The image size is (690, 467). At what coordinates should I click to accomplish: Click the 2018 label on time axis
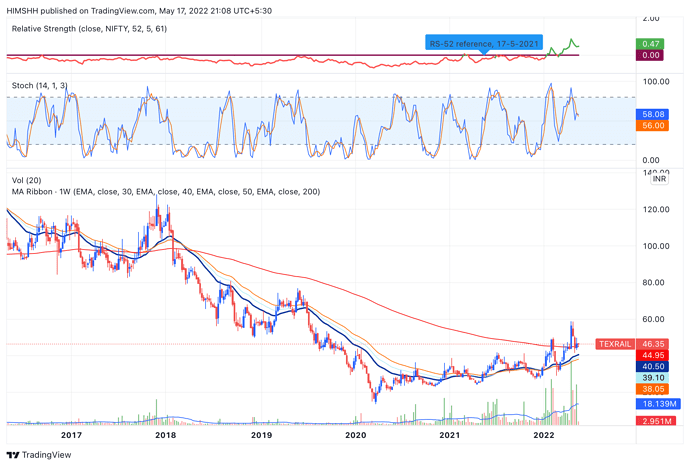[165, 436]
